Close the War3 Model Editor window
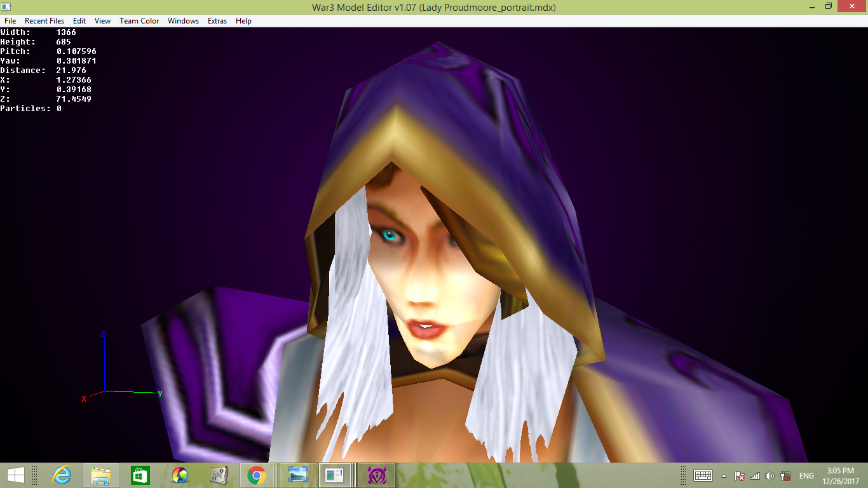868x488 pixels. pyautogui.click(x=851, y=6)
